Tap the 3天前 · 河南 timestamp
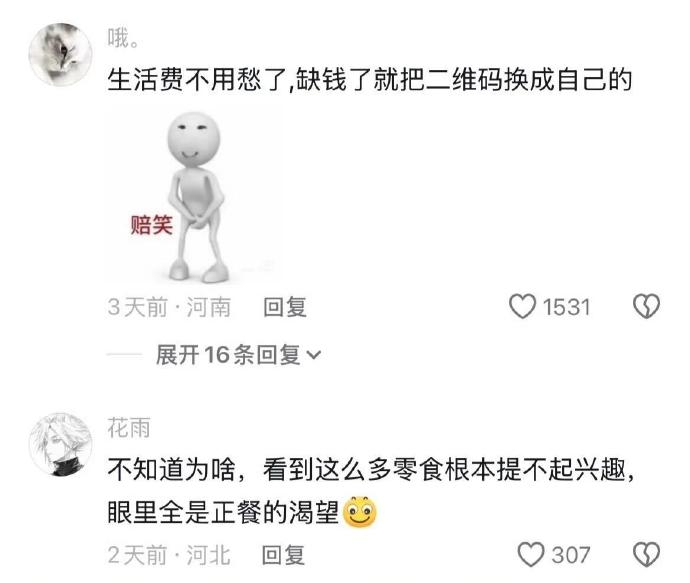The height and width of the screenshot is (583, 690). (x=169, y=307)
